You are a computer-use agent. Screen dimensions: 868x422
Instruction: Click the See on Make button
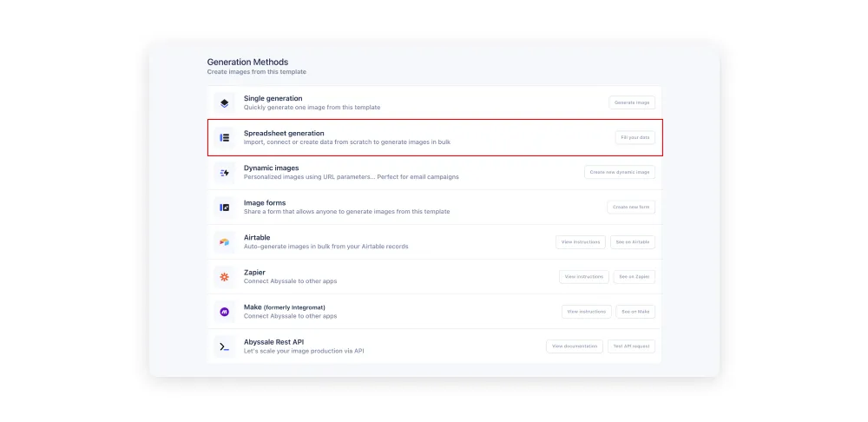635,312
